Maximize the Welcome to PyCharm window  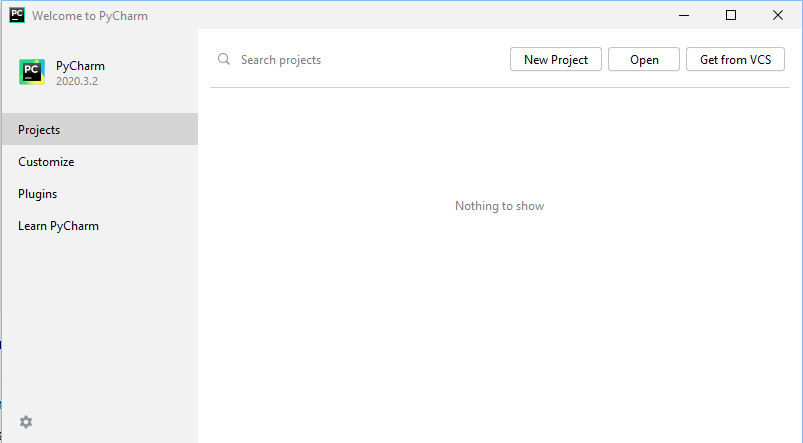pyautogui.click(x=731, y=15)
